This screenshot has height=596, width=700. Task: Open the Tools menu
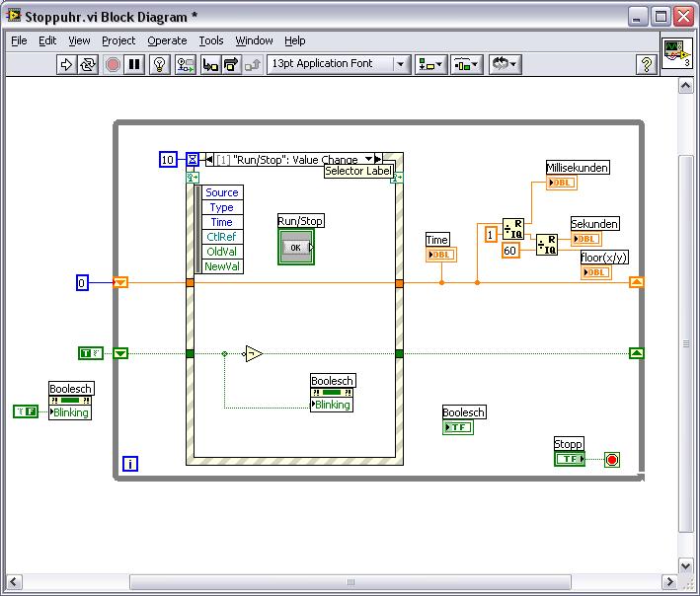211,40
